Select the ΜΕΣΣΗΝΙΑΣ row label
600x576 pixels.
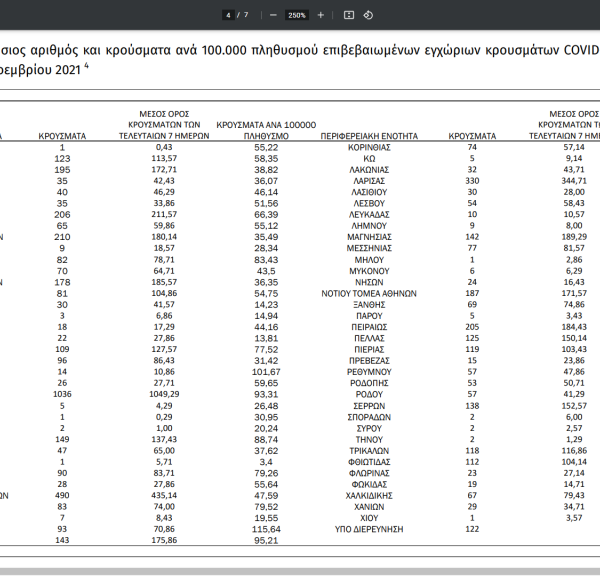coord(369,248)
